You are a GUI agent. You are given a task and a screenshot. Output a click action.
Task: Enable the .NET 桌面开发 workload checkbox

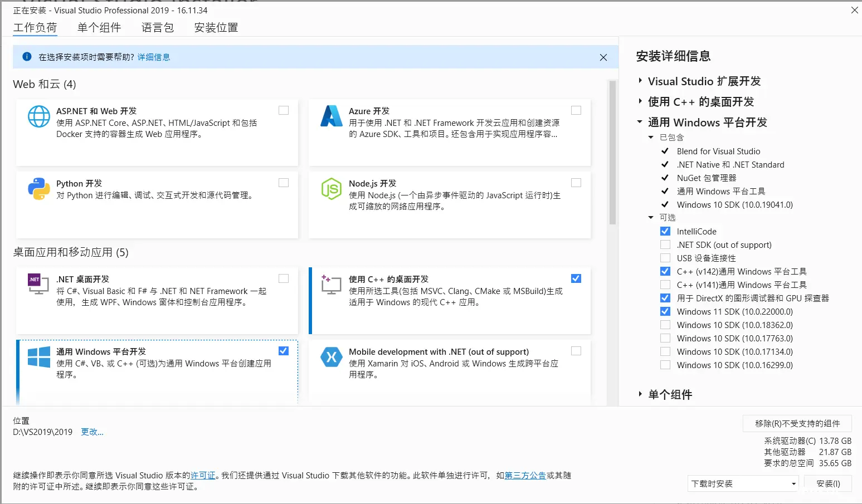pyautogui.click(x=284, y=278)
